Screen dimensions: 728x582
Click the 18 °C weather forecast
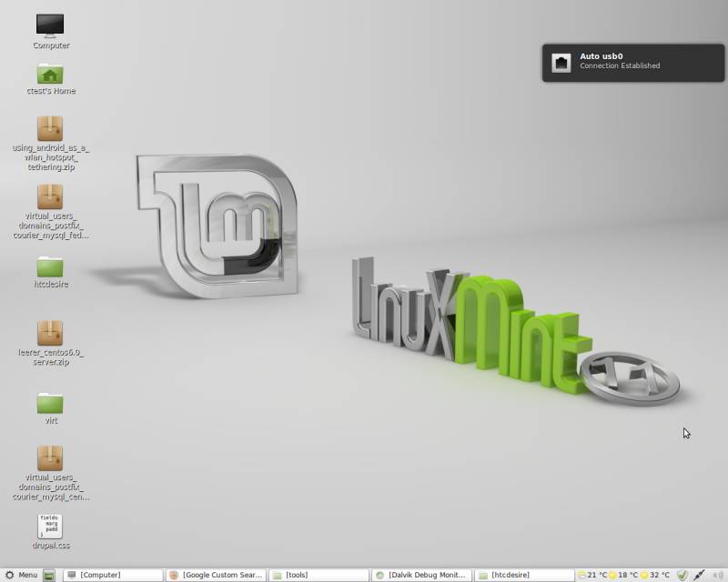click(x=623, y=575)
